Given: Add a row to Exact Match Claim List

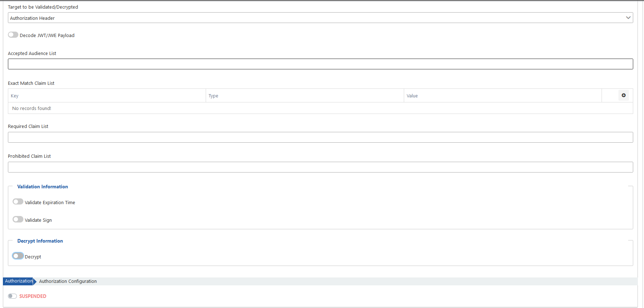Looking at the screenshot, I should point(624,95).
